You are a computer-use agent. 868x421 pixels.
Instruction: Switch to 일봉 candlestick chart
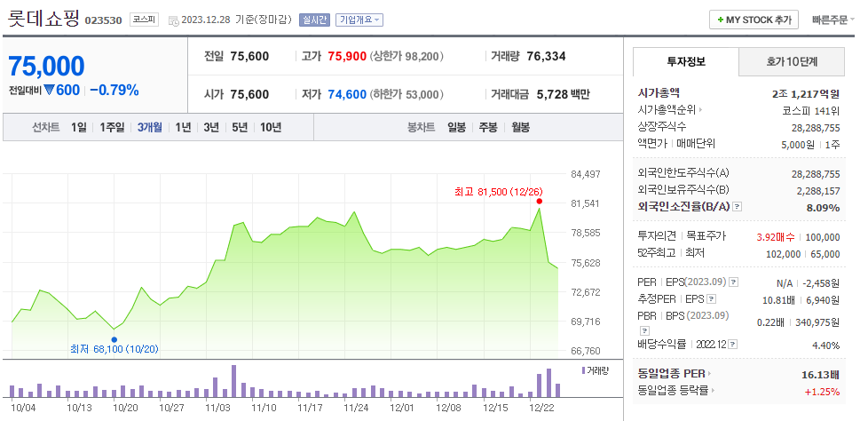(x=457, y=127)
